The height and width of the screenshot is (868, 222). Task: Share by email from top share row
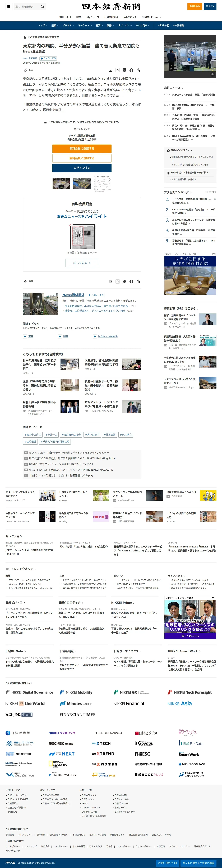click(111, 70)
